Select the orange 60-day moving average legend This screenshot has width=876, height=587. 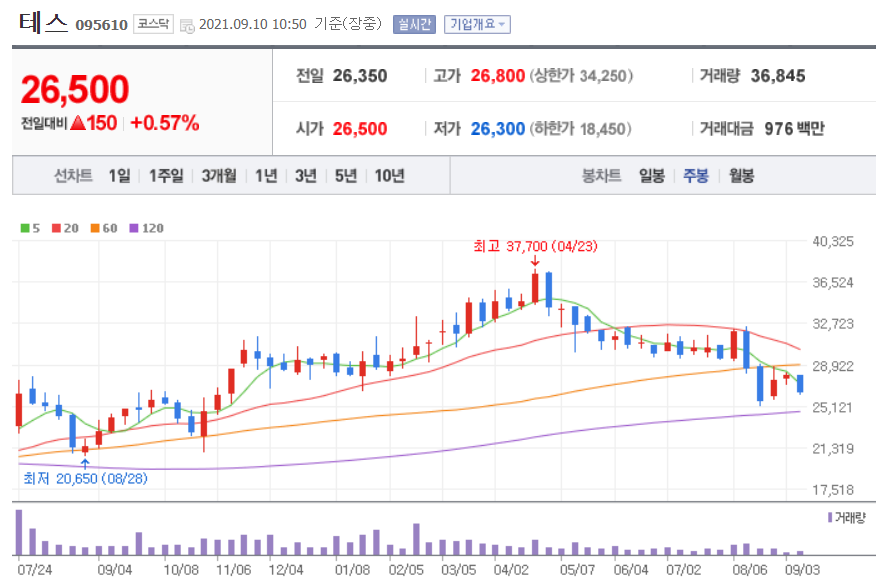tap(97, 227)
